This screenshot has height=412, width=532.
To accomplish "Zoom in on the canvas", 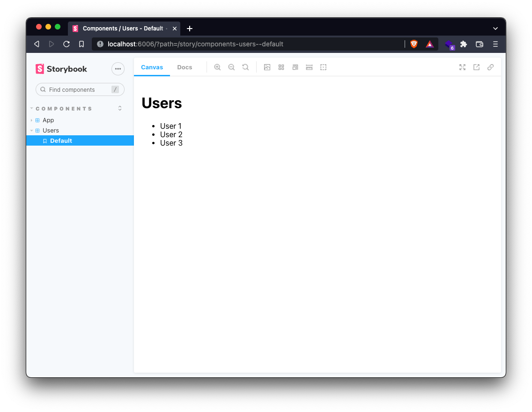I will tap(217, 67).
